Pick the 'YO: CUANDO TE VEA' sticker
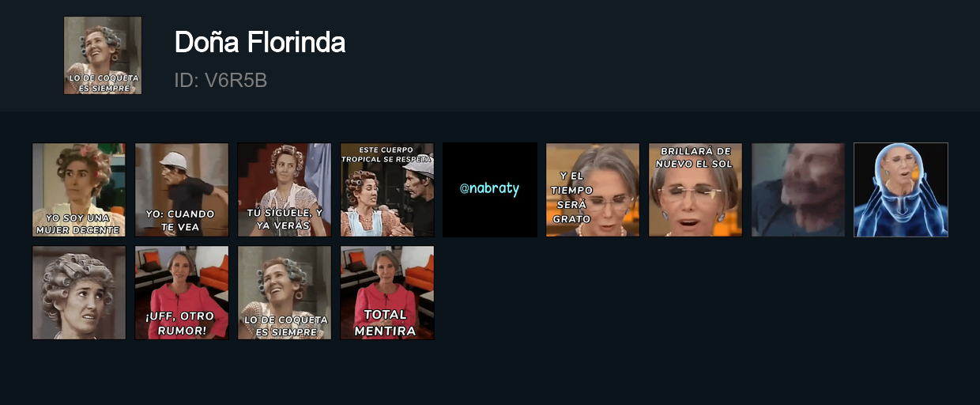 (182, 190)
